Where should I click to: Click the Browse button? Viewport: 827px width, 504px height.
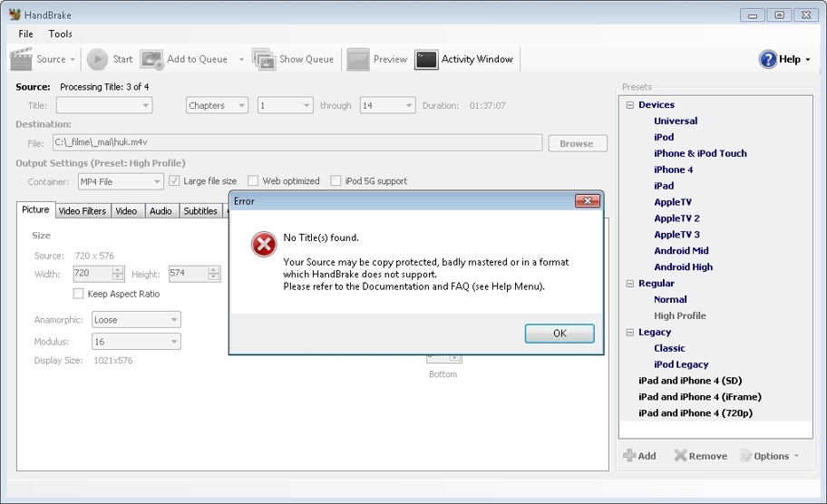click(x=578, y=143)
